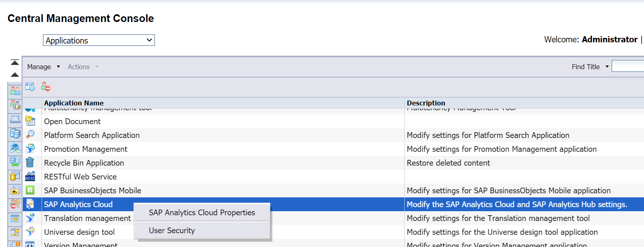Click the user security icon in toolbar
This screenshot has height=247, width=644.
(46, 86)
